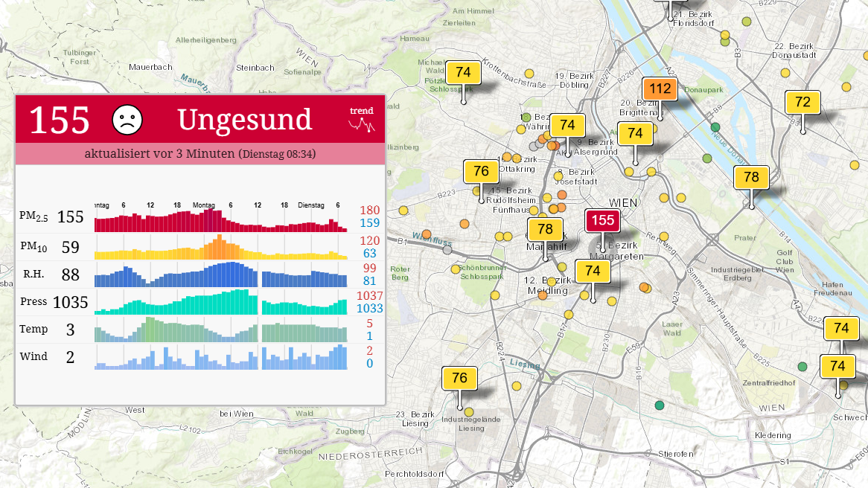Click the sad-face smiley in the red panel
Screen dimensions: 868x488
point(127,119)
